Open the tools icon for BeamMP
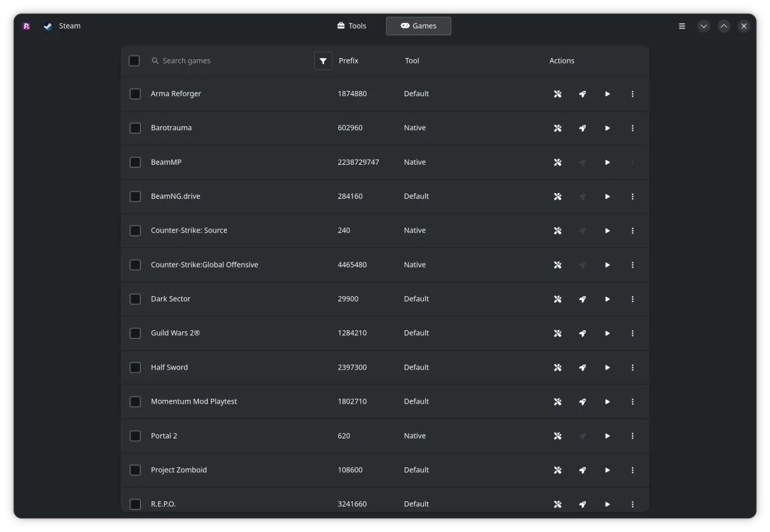This screenshot has width=770, height=532. (557, 163)
